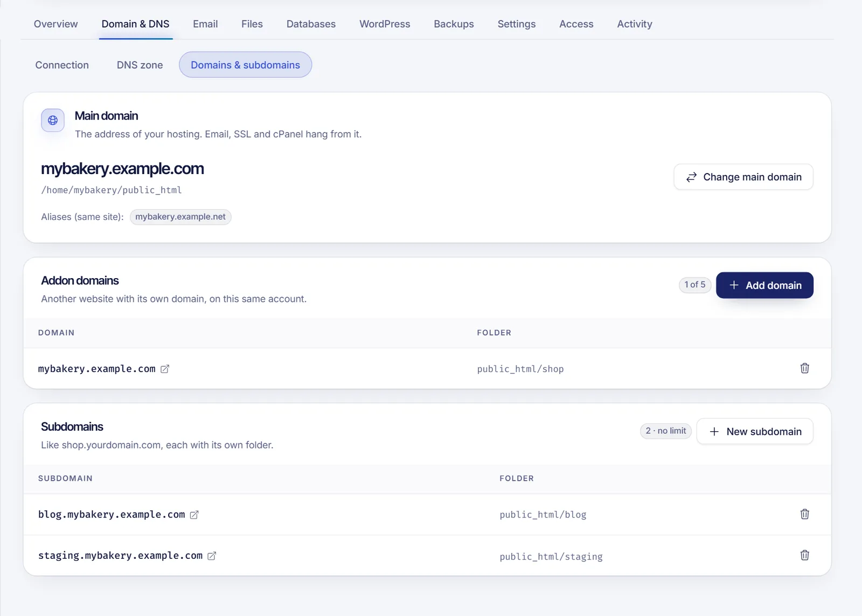The width and height of the screenshot is (862, 616).
Task: Click the staging.mybakery.example.com subdomain name
Action: pos(120,556)
